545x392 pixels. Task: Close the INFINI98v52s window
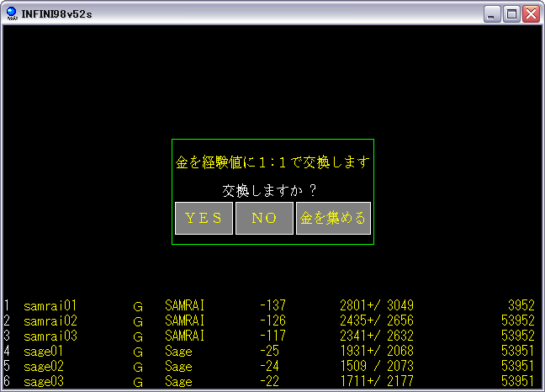coord(531,14)
